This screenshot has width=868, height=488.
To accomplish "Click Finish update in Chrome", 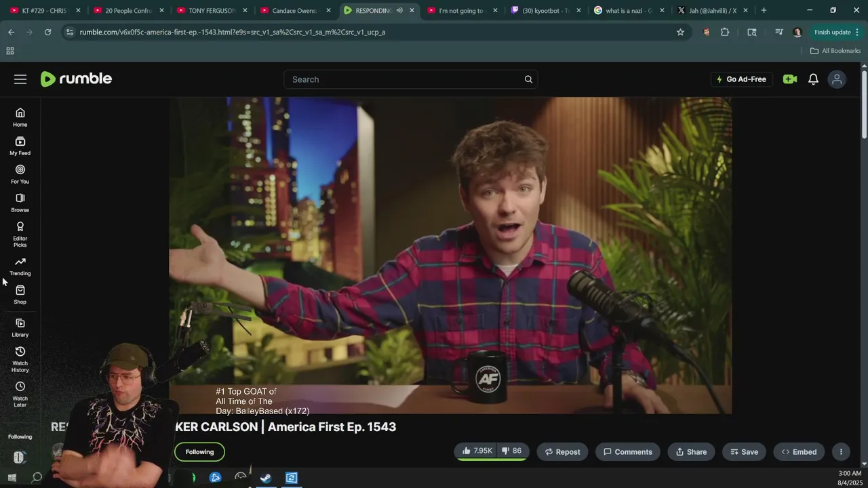I will click(x=832, y=32).
